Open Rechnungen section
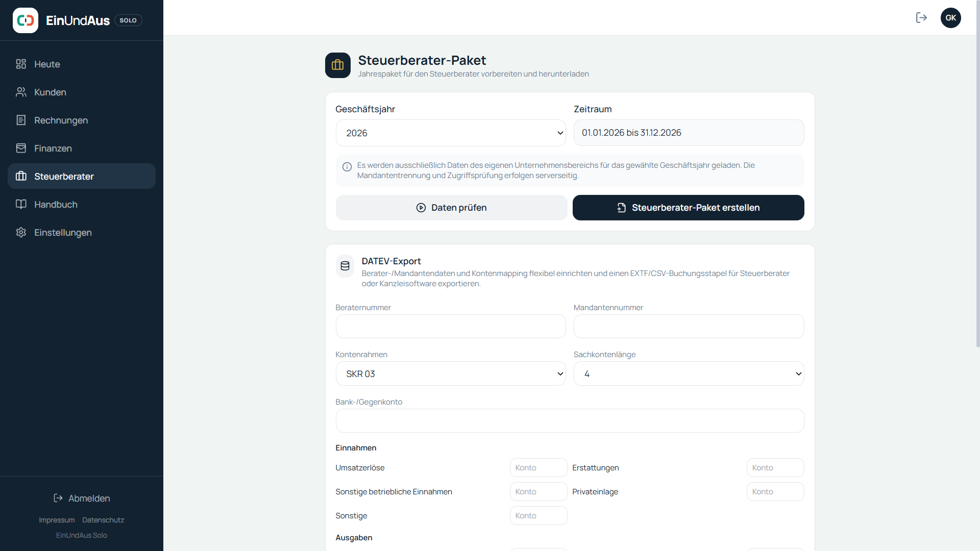The image size is (980, 551). click(82, 120)
